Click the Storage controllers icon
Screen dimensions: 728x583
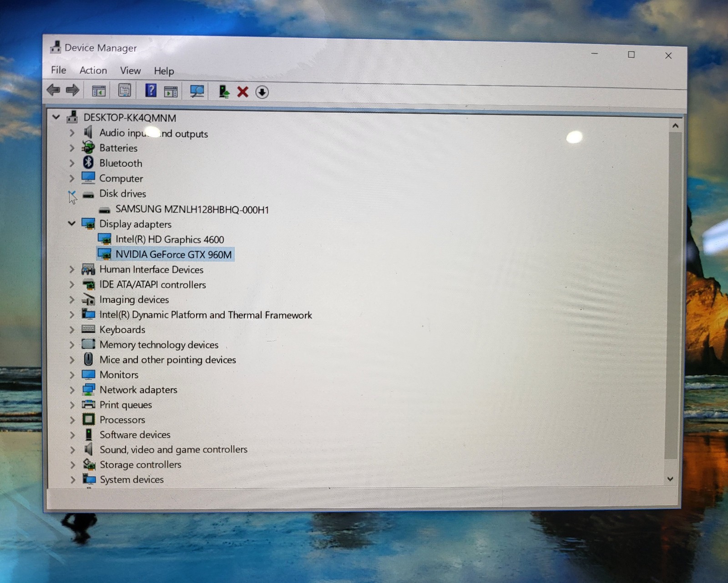[89, 464]
